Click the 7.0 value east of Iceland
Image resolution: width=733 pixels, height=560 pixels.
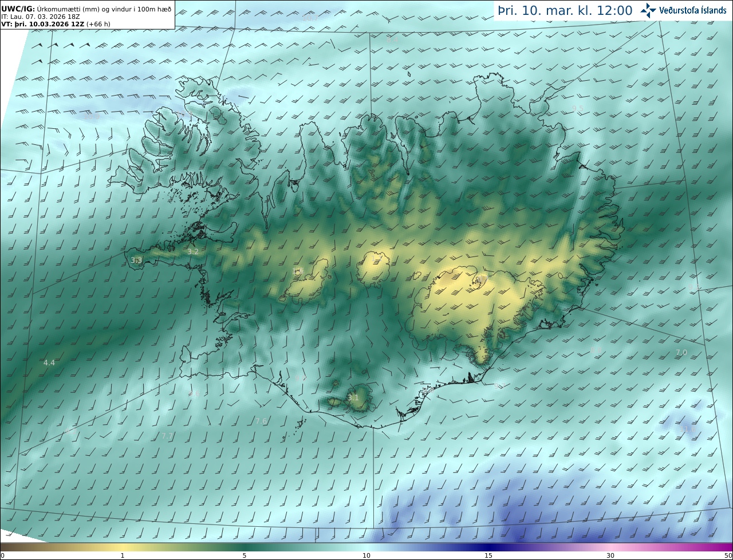pyautogui.click(x=681, y=352)
